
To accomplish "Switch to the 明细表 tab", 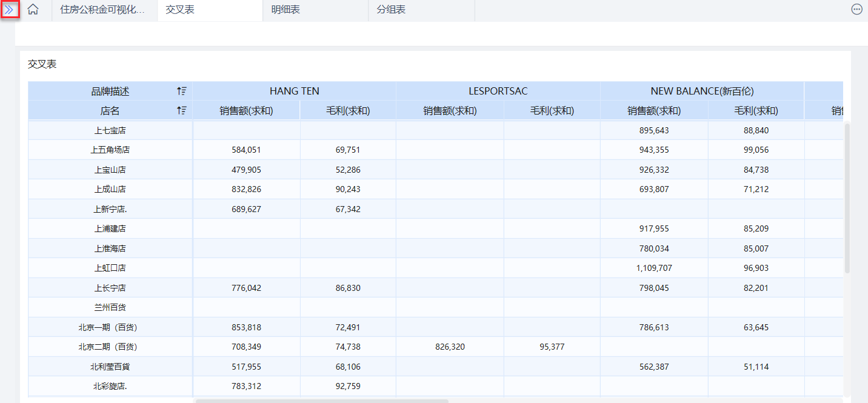I will [x=285, y=10].
